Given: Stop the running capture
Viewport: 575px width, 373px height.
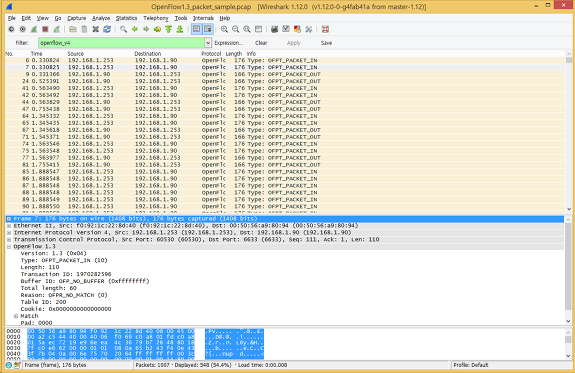Looking at the screenshot, I should pos(45,29).
